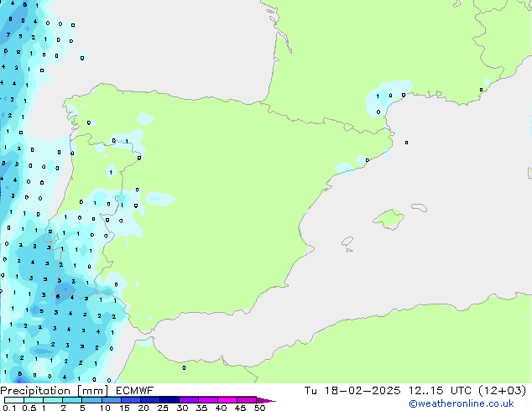
Task: Click the legend label '40'
Action: (221, 408)
